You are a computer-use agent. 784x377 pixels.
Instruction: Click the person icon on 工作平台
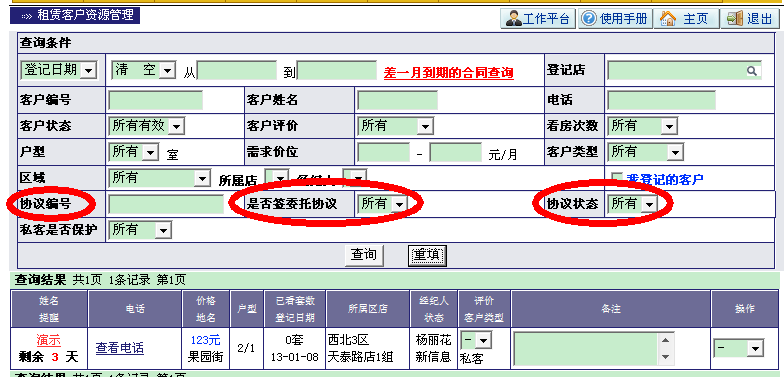coord(513,19)
